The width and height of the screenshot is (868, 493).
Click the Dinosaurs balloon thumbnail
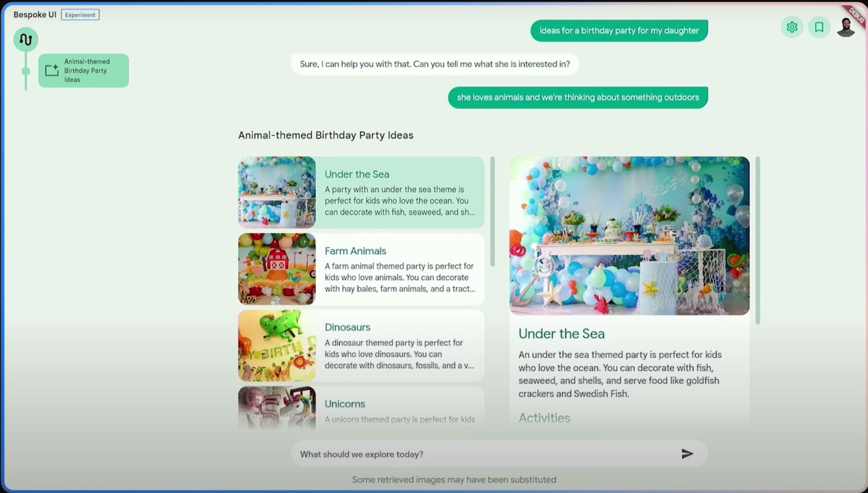(277, 346)
